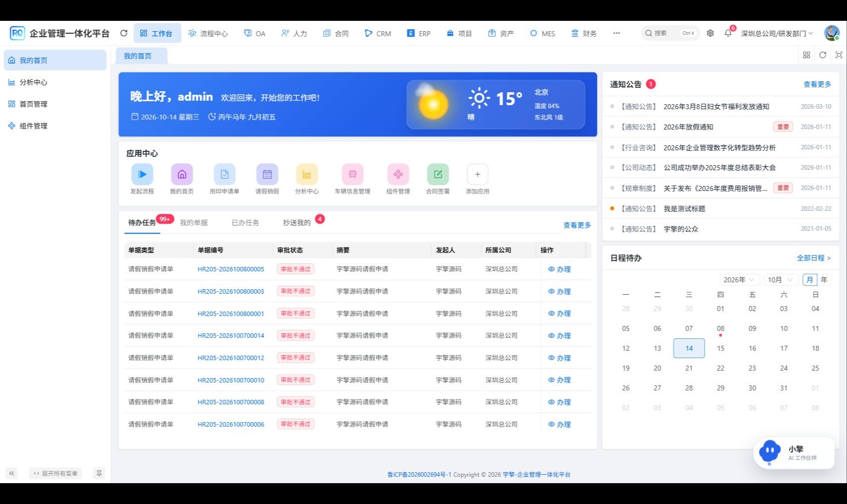Open the 2026年 year dropdown
This screenshot has width=847, height=504.
(739, 280)
